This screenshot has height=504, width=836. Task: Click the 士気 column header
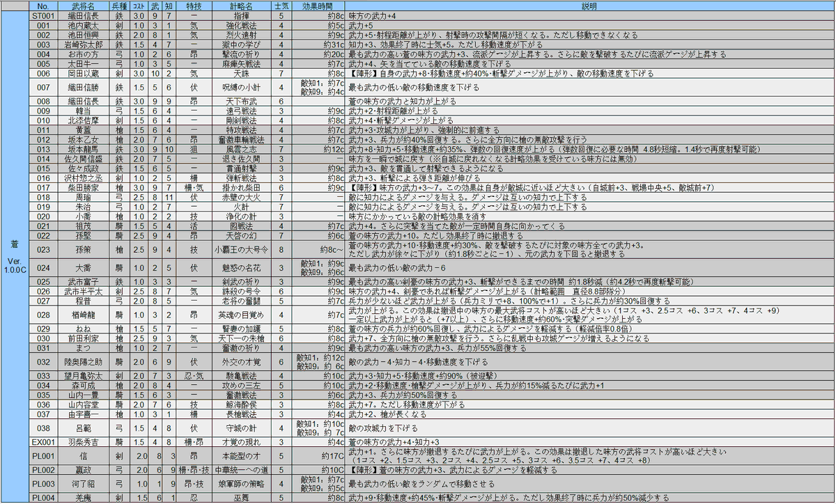click(x=281, y=5)
